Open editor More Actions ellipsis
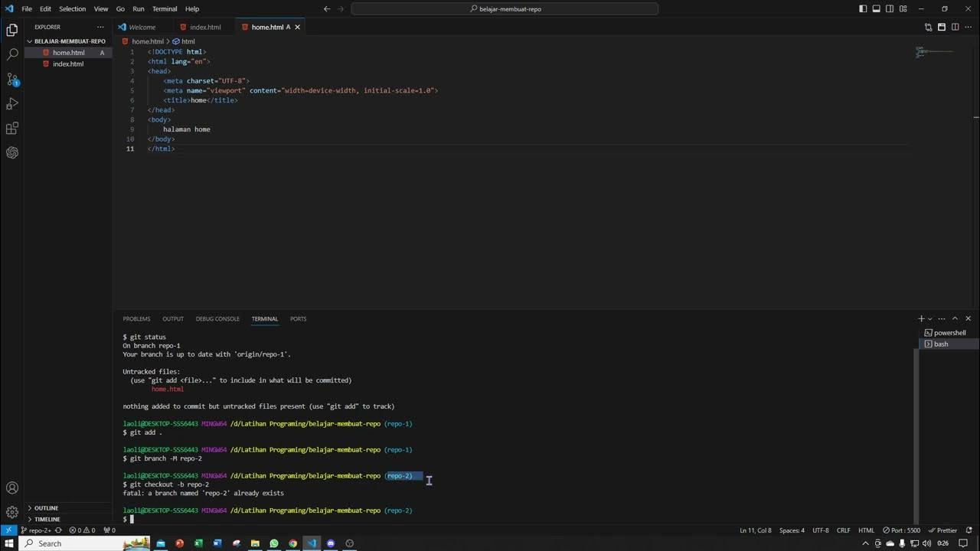 tap(968, 27)
